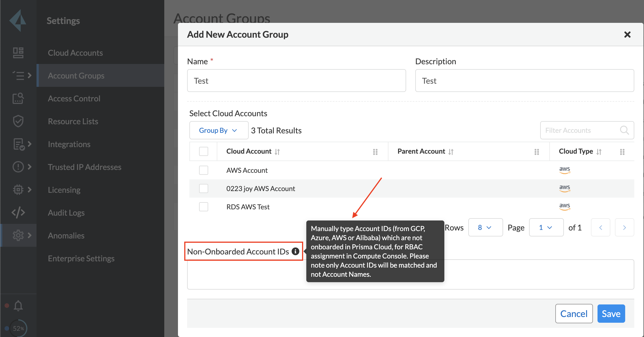Tick the RDS AWS Test checkbox
This screenshot has height=337, width=644.
(x=204, y=207)
